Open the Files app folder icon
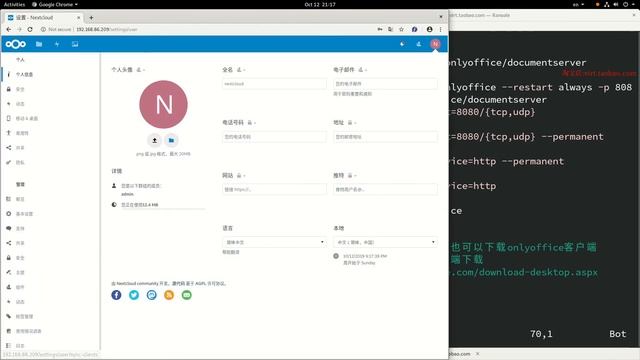 click(39, 44)
